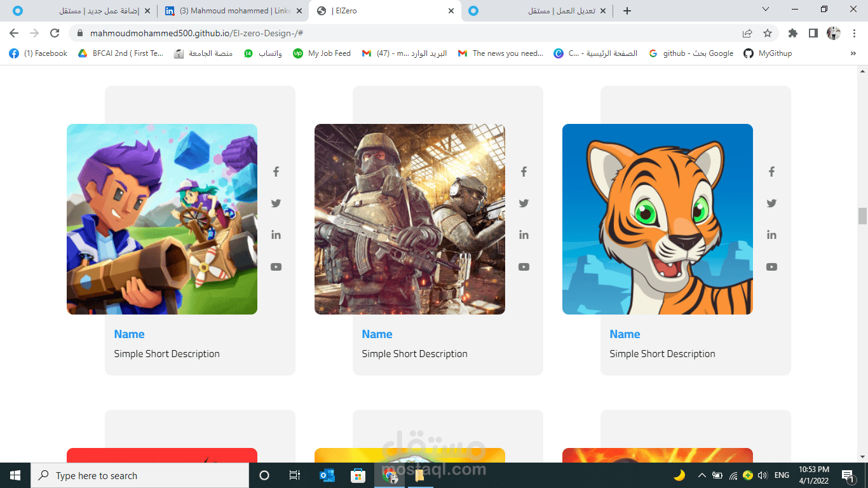Open the Chrome profile avatar
This screenshot has width=868, height=488.
click(833, 33)
